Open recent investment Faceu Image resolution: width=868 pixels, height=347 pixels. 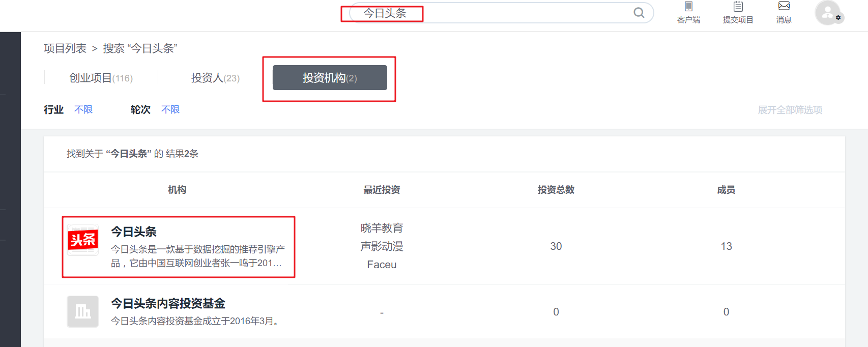click(x=382, y=265)
